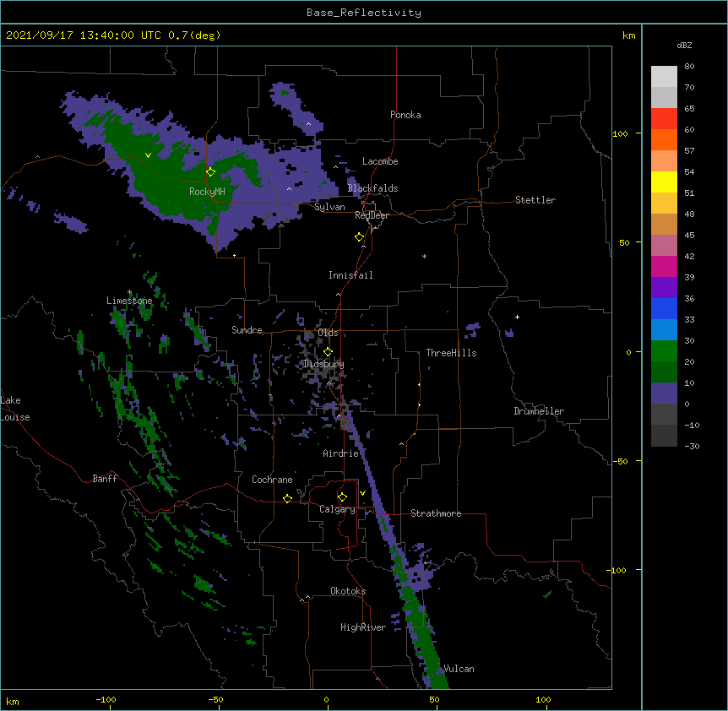728x711 pixels.
Task: Select the HighRiver label
Action: [x=363, y=627]
